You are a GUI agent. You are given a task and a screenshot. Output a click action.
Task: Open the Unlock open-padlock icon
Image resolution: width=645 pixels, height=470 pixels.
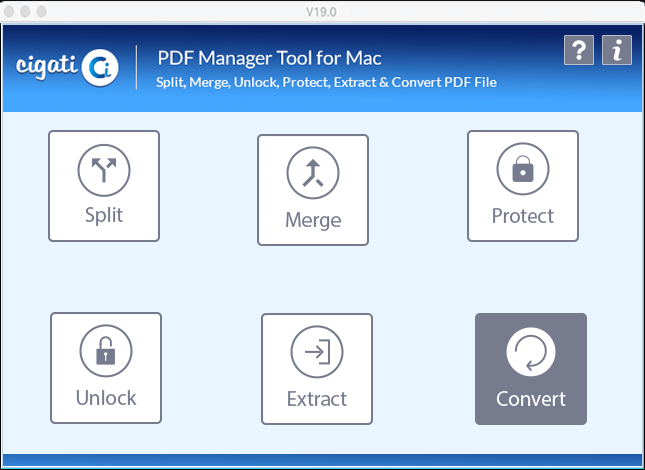pos(106,351)
